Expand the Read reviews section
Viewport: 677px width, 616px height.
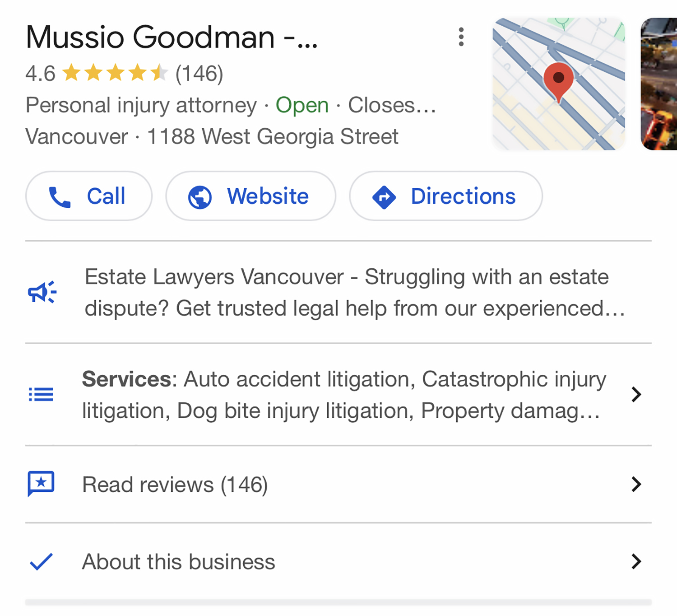point(636,484)
